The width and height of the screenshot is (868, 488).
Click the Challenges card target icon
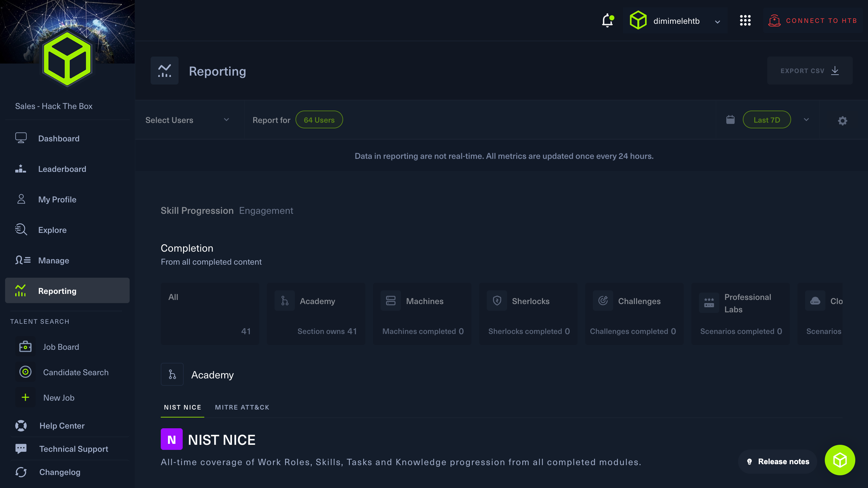[603, 300]
